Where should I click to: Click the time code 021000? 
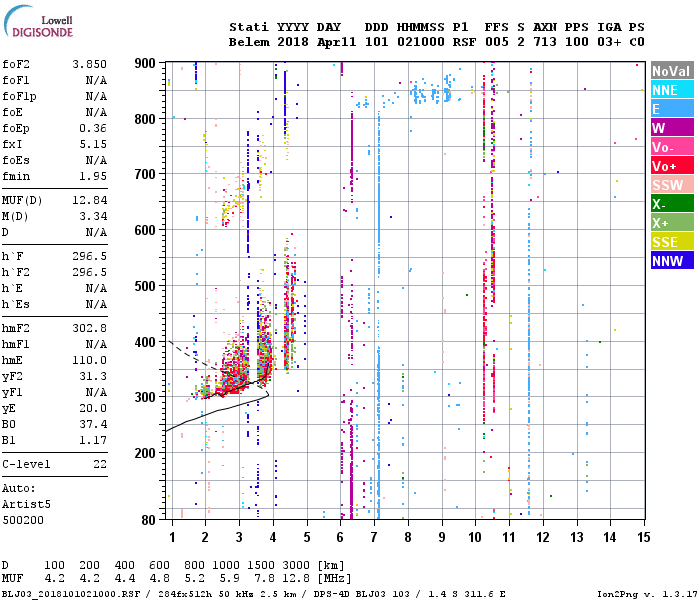click(x=421, y=42)
